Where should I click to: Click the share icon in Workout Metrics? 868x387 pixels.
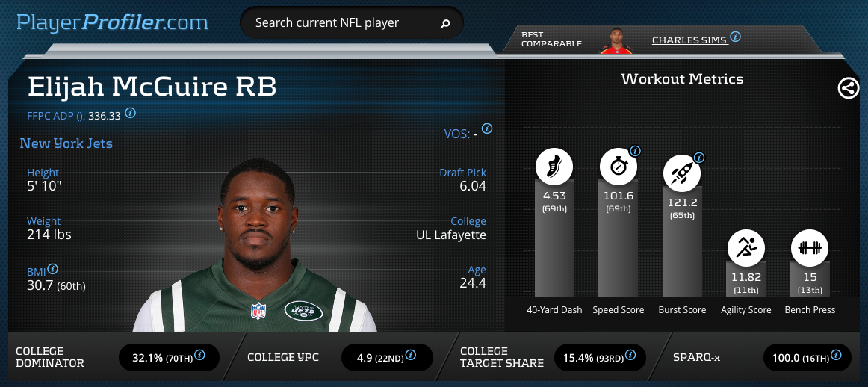(848, 88)
